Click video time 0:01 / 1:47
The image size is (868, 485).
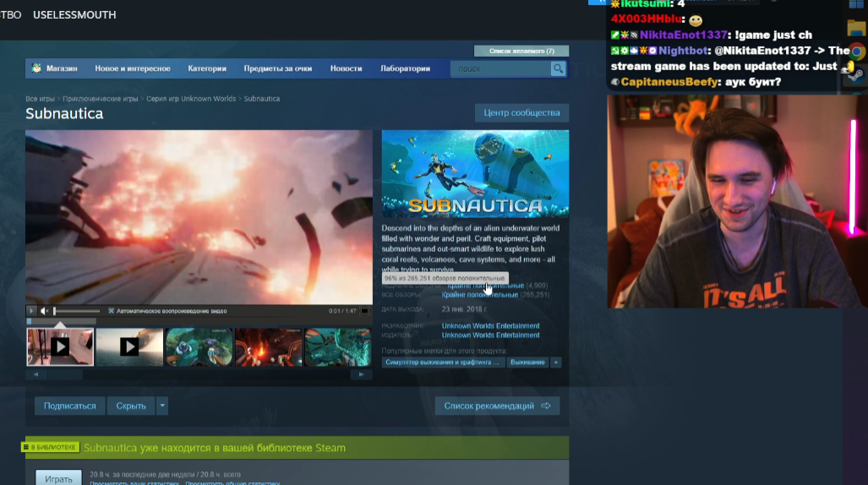pos(342,311)
